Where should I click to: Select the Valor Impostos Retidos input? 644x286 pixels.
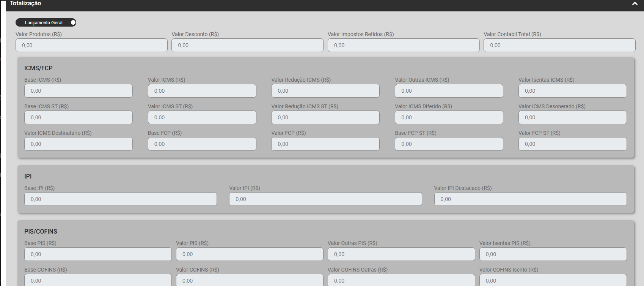(403, 45)
